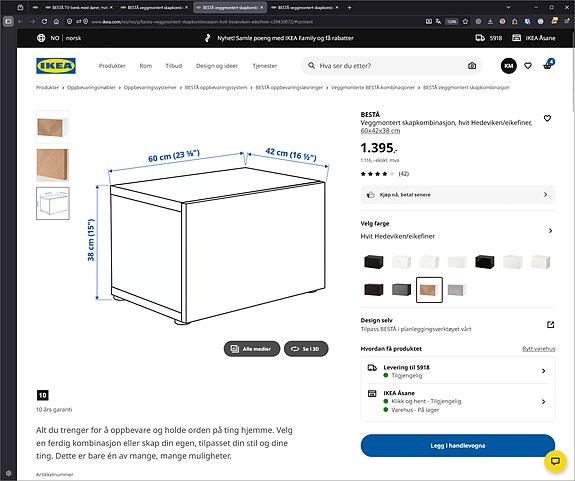Screen dimensions: 575x481
Task: Select the light grey colour swatch in second row
Action: tap(457, 290)
